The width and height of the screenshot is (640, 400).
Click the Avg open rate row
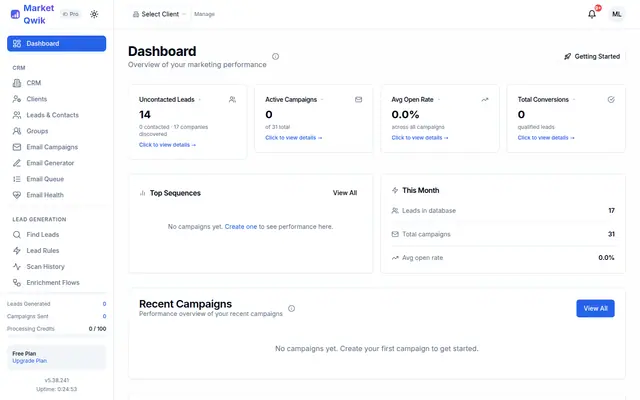click(503, 258)
